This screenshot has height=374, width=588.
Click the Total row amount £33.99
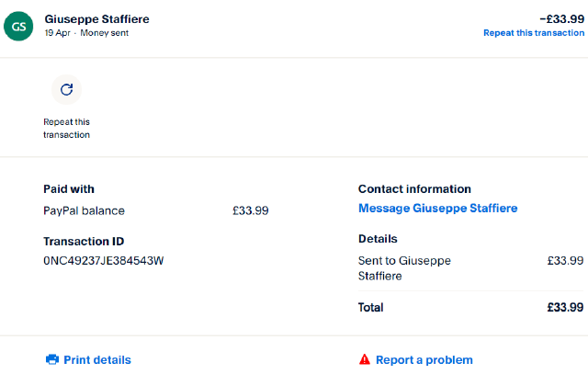click(565, 307)
